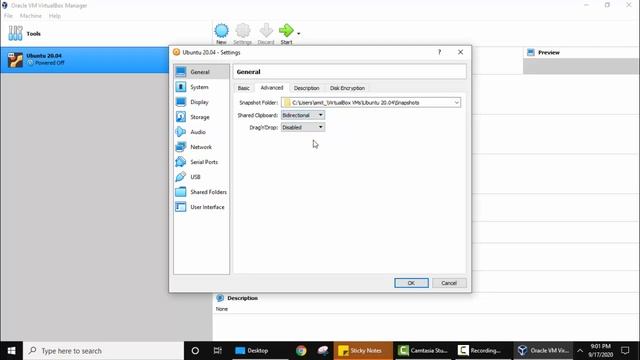The image size is (640, 360).
Task: Click the settings dialog help question mark
Action: 439,52
